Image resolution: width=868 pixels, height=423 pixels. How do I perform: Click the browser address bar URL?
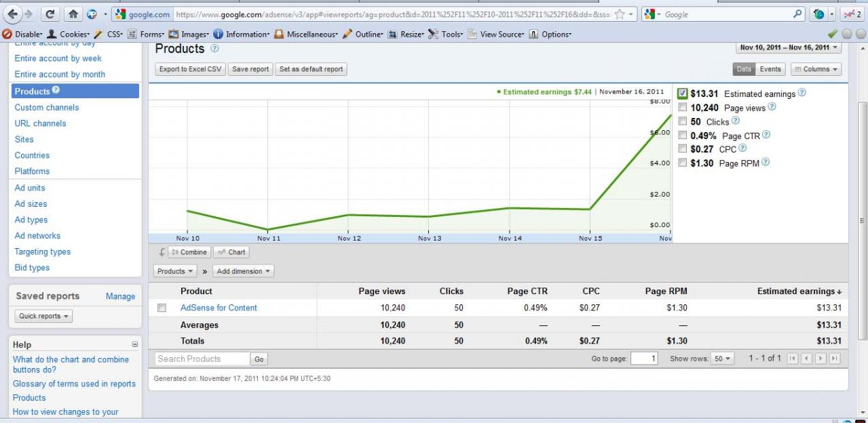(394, 14)
